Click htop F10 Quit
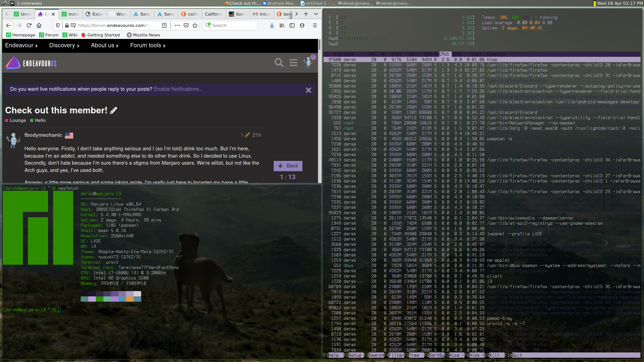The image size is (644, 362). (513, 355)
